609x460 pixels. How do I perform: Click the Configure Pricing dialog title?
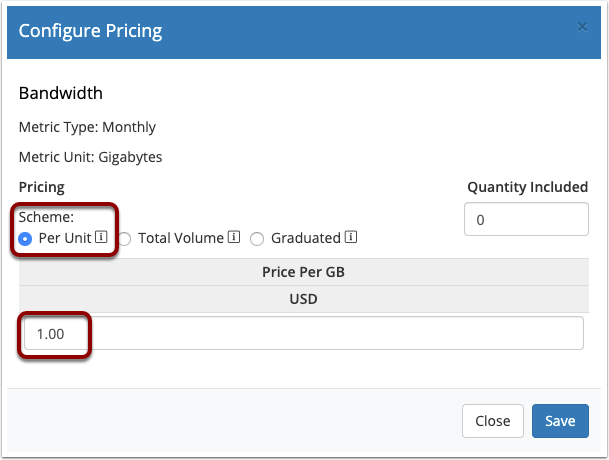click(90, 31)
